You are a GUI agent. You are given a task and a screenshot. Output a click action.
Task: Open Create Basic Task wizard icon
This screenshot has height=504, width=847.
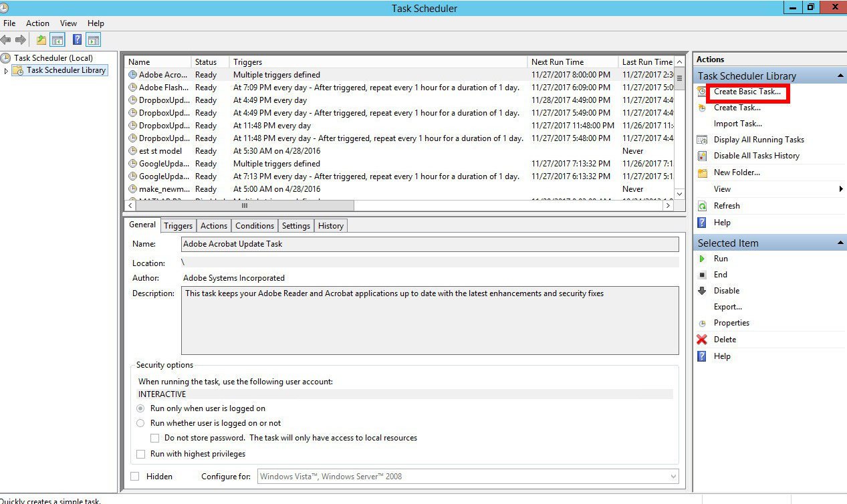click(x=702, y=92)
